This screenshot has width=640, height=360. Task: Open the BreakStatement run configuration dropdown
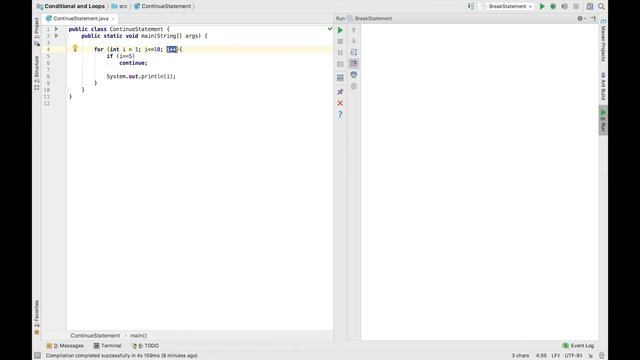[x=507, y=7]
